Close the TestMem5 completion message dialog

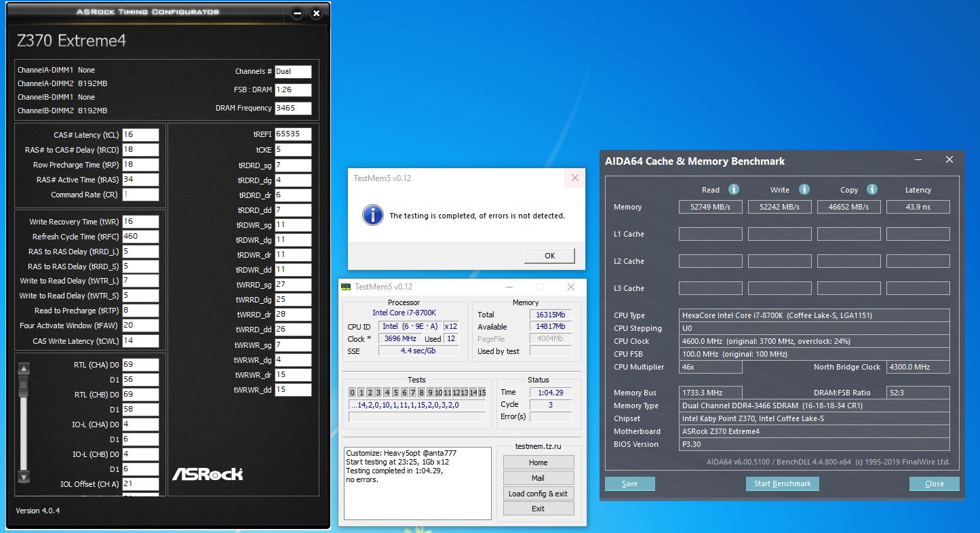tap(575, 178)
